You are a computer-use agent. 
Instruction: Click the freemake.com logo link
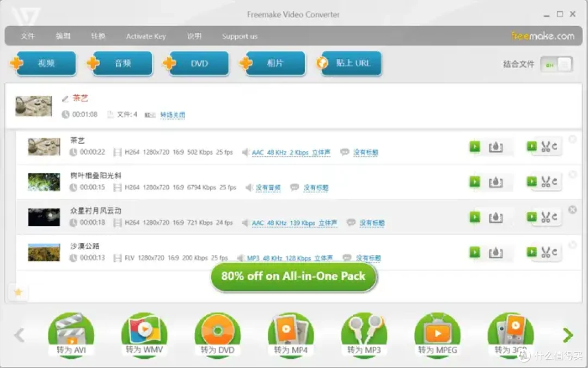click(x=543, y=36)
